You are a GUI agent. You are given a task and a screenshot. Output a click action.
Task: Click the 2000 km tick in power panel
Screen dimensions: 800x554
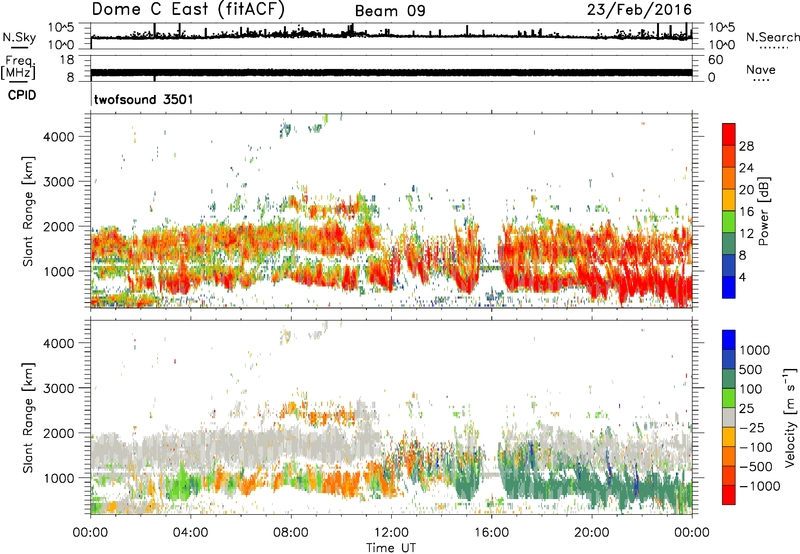(x=58, y=226)
